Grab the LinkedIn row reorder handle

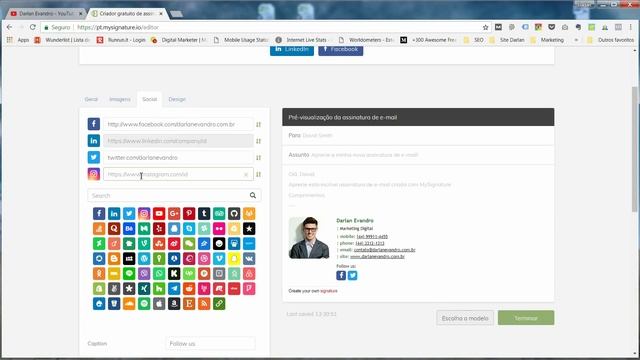click(258, 141)
